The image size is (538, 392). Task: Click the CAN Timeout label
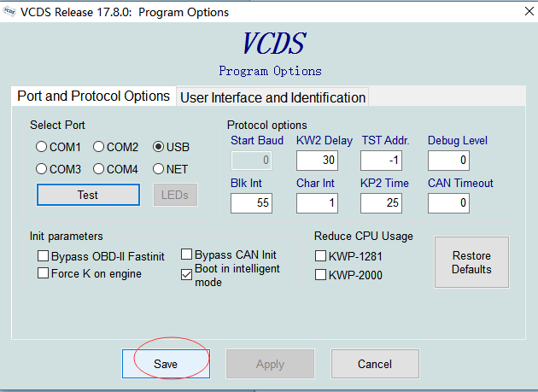(460, 183)
